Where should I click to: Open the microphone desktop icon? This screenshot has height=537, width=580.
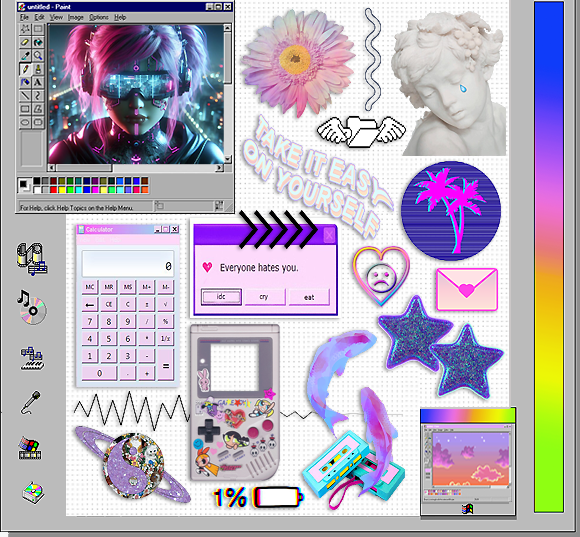(x=31, y=402)
